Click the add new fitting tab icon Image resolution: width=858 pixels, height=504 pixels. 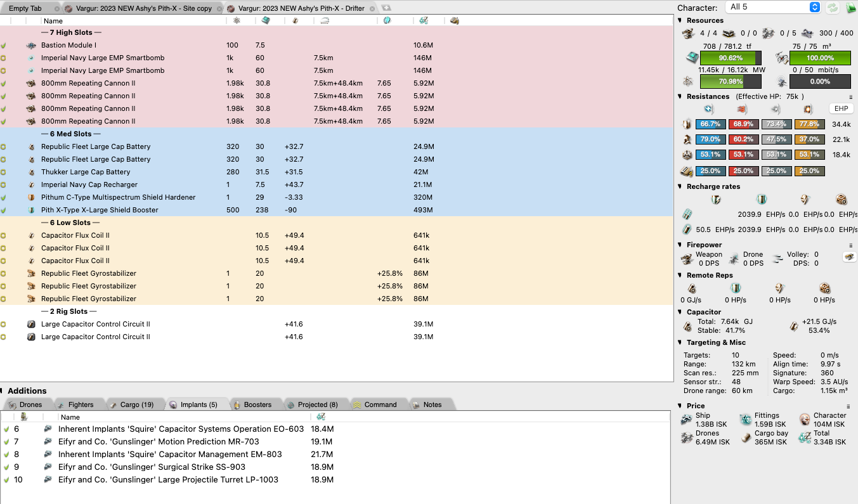(x=386, y=8)
